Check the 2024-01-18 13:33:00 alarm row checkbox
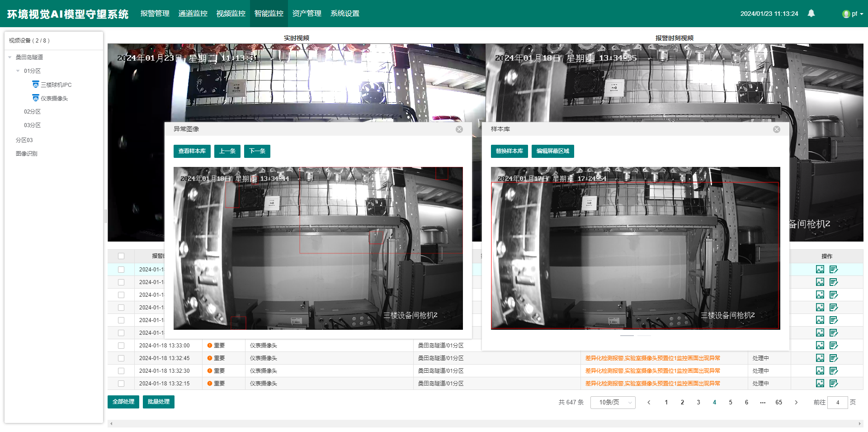868x432 pixels. [x=121, y=346]
